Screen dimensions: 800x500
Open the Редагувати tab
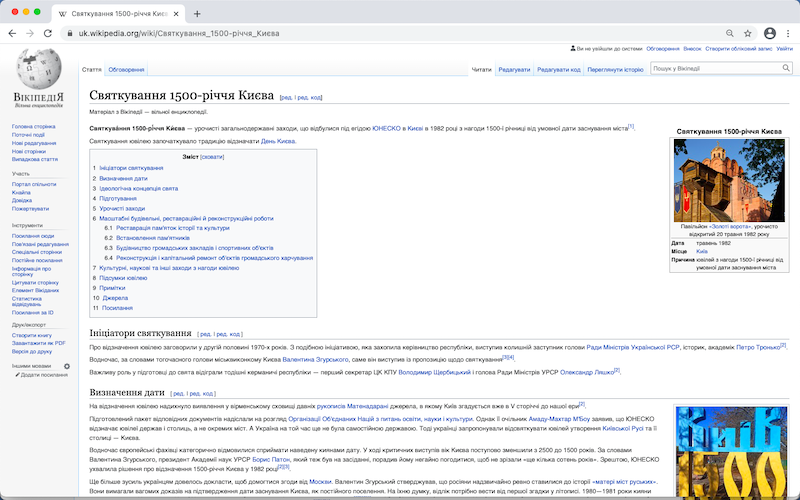click(x=514, y=69)
